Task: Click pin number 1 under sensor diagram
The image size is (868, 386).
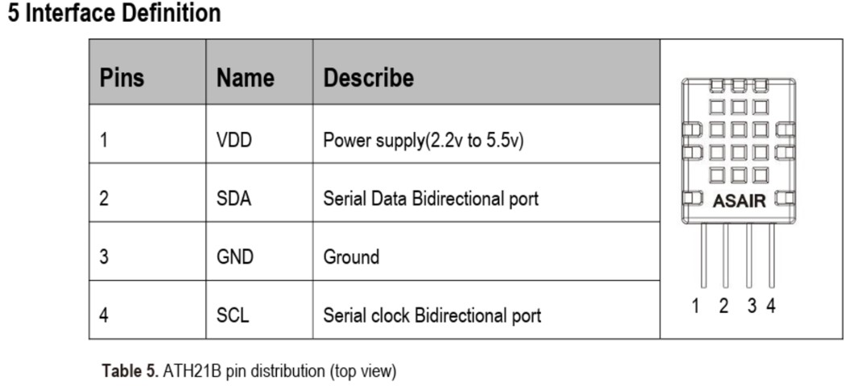Action: pos(696,306)
